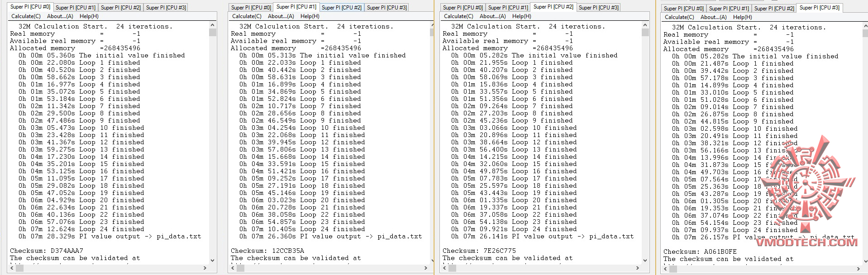The width and height of the screenshot is (868, 275).
Task: Click checksum text D374AAA7
Action: [x=67, y=251]
